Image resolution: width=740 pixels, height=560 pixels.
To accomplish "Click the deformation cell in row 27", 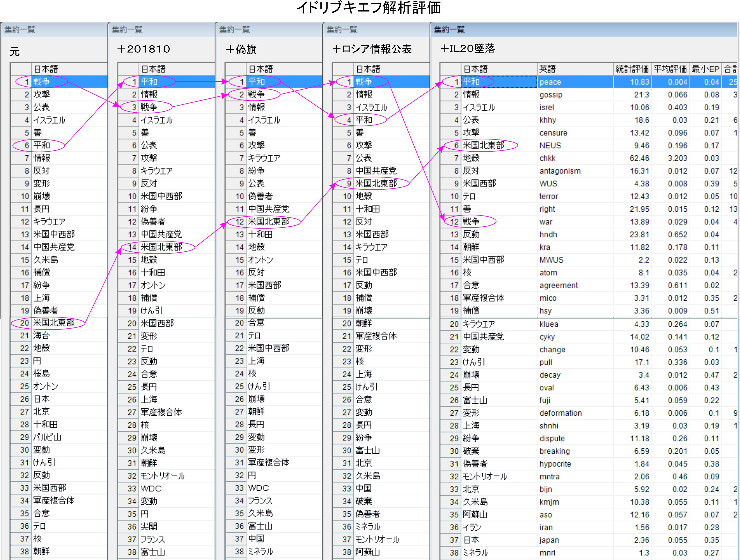I will pos(560,413).
